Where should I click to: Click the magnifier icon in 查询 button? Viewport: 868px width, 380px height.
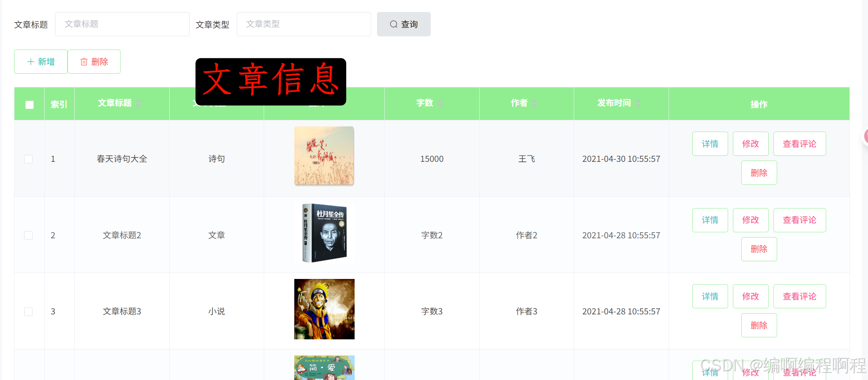(394, 24)
